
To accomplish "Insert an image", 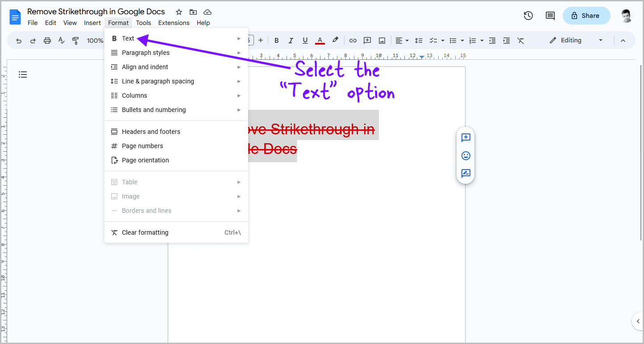I will (382, 40).
